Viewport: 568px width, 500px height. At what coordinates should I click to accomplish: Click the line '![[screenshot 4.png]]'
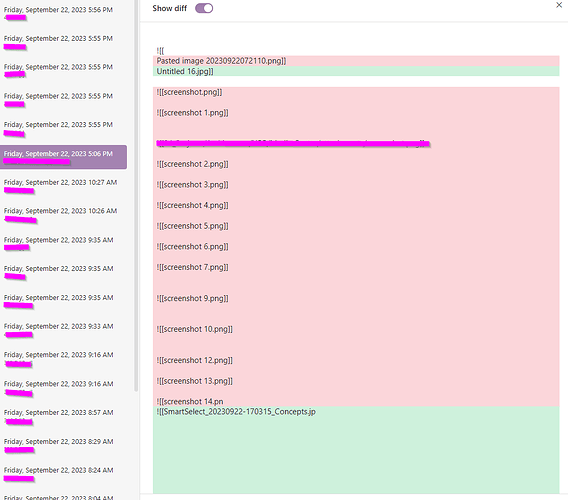[x=192, y=205]
